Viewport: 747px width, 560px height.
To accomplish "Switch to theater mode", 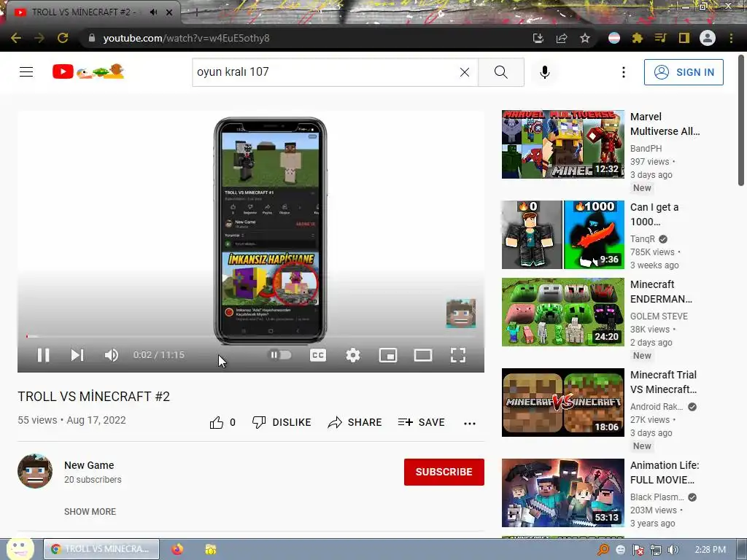I will pos(423,355).
